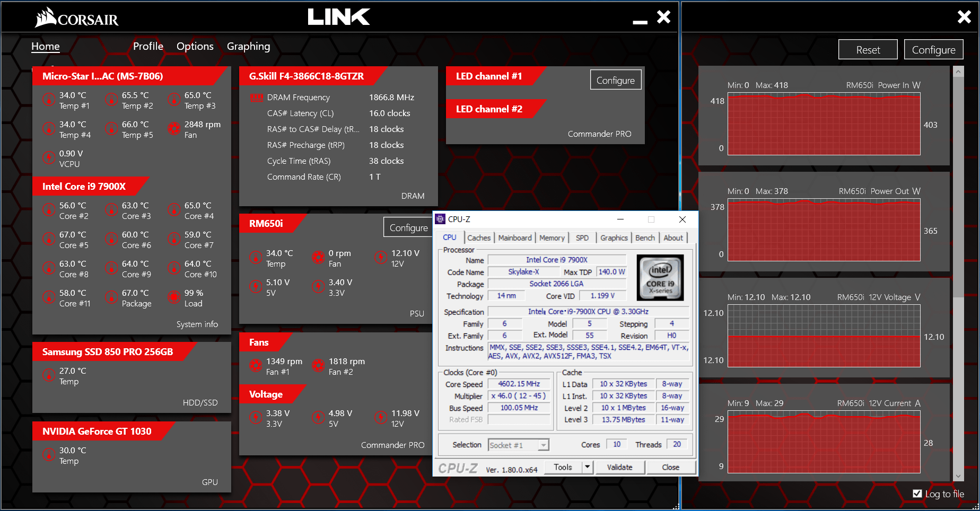The image size is (980, 511).
Task: Click the RM650i Power Out graph
Action: click(x=824, y=230)
